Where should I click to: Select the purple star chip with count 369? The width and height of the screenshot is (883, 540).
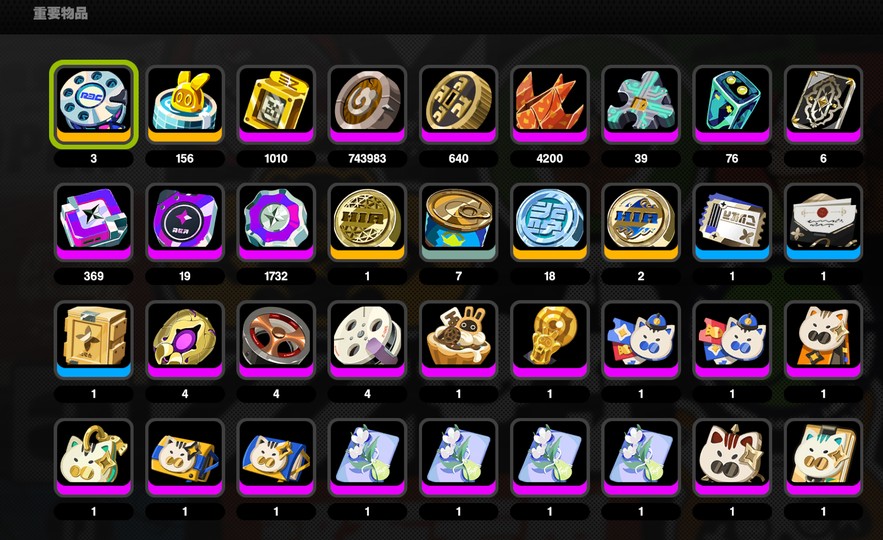[x=93, y=222]
